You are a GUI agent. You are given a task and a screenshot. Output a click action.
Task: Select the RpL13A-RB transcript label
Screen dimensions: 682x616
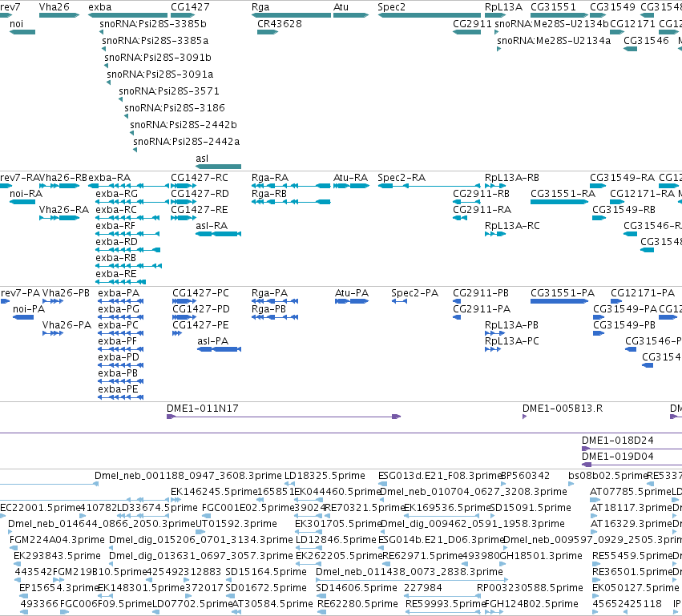coord(512,178)
